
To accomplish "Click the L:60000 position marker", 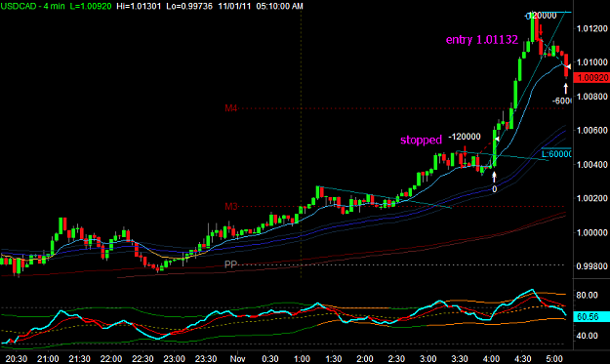I will pos(556,154).
